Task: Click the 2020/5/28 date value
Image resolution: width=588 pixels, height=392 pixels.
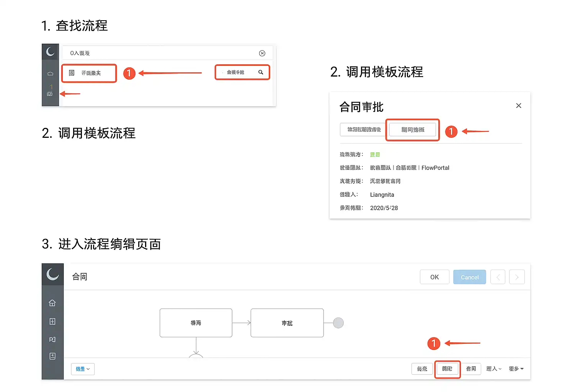Action: point(384,208)
